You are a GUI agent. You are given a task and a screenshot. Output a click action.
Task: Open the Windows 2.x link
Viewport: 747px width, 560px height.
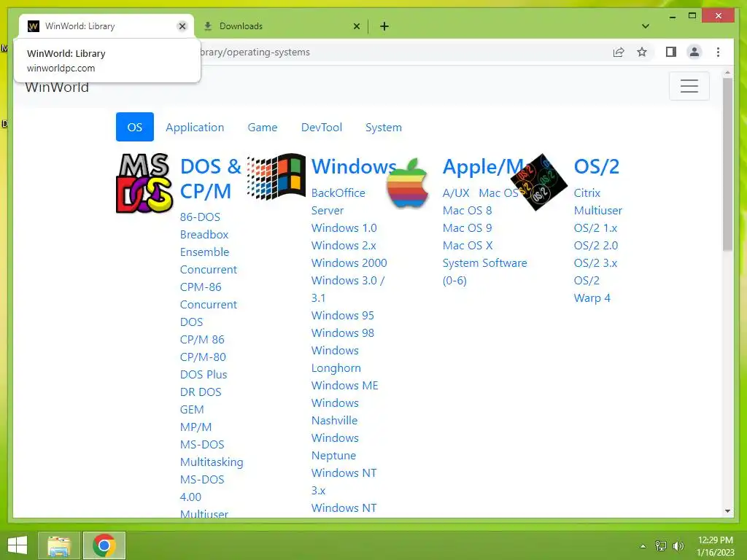point(344,246)
